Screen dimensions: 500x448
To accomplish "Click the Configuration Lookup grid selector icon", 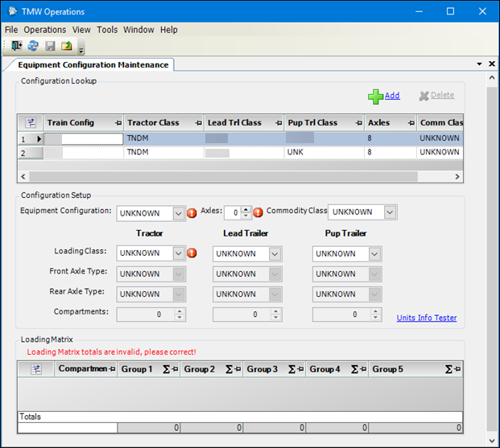I will coord(31,123).
